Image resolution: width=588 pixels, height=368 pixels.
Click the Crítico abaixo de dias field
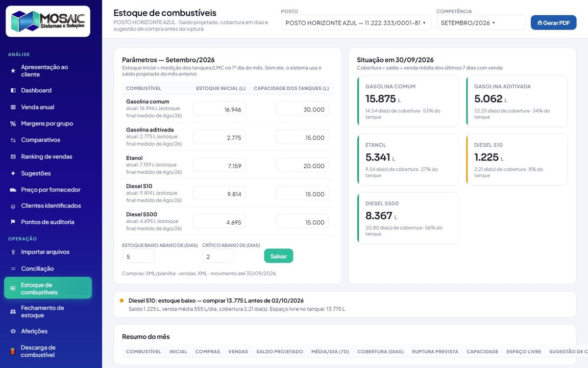tap(218, 256)
